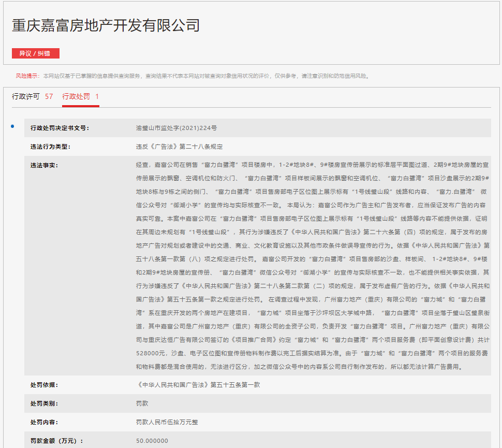Select the 罚款 penalty category value
Viewport: 502px width, 448px height.
(142, 403)
